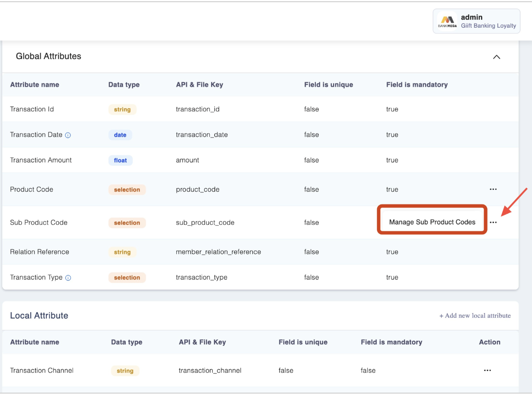Click the Add new local attribute link

point(475,316)
